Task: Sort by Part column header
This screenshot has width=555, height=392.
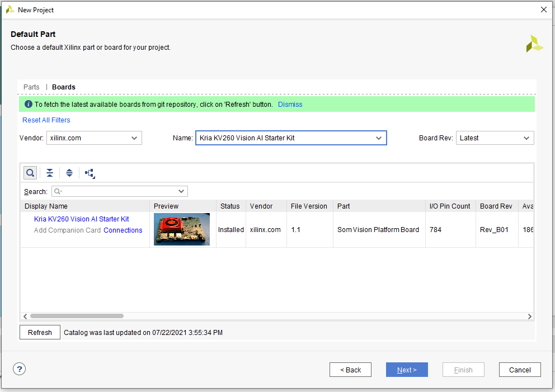Action: (x=379, y=206)
